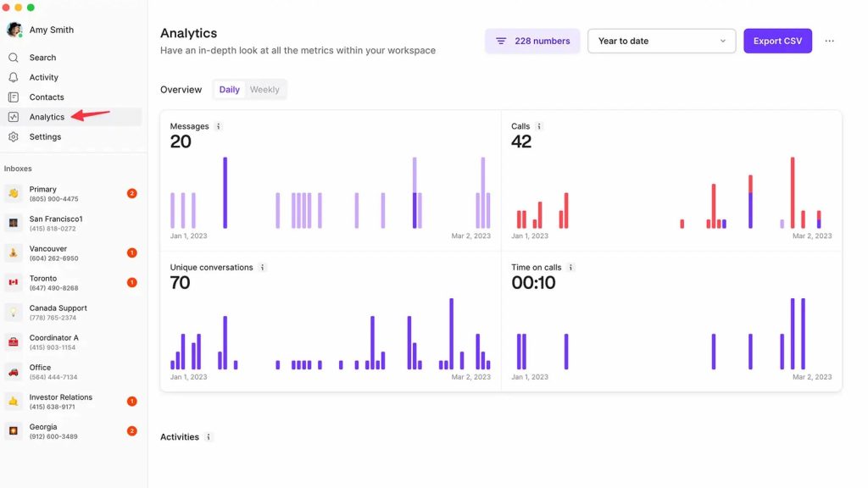This screenshot has width=868, height=488.
Task: Open the Year to date dropdown
Action: pos(661,41)
